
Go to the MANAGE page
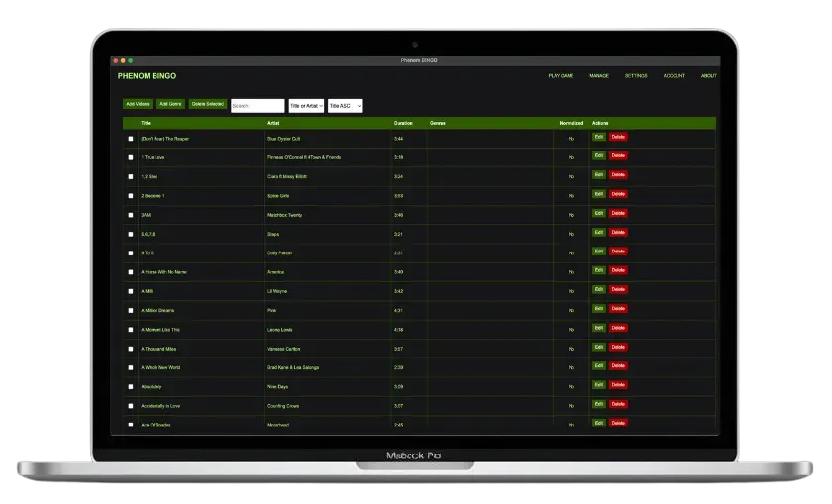[599, 76]
